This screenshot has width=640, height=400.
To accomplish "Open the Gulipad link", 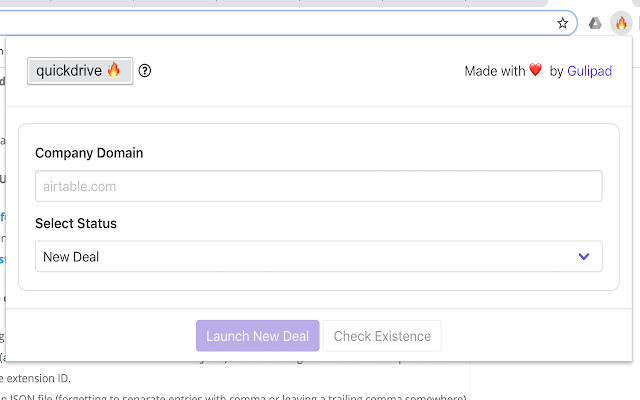I will tap(589, 71).
